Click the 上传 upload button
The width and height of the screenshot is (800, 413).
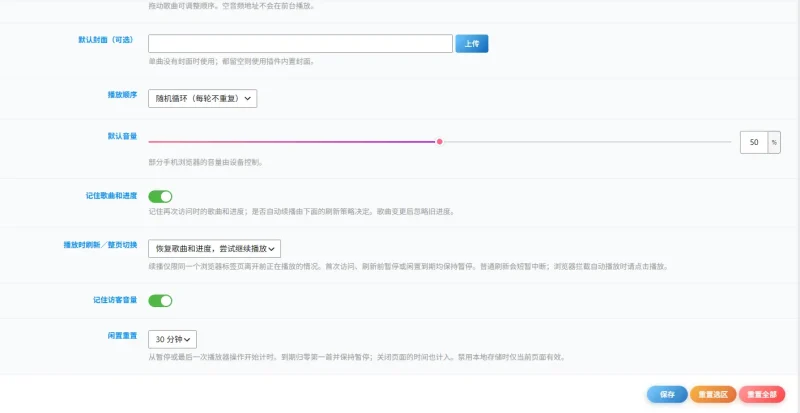[471, 43]
